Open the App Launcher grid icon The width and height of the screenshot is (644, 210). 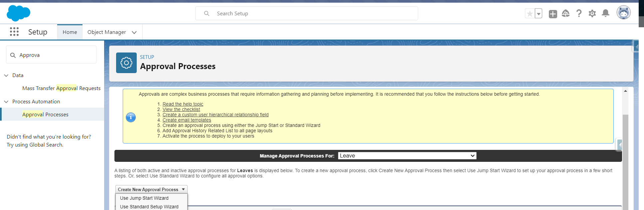click(x=14, y=32)
